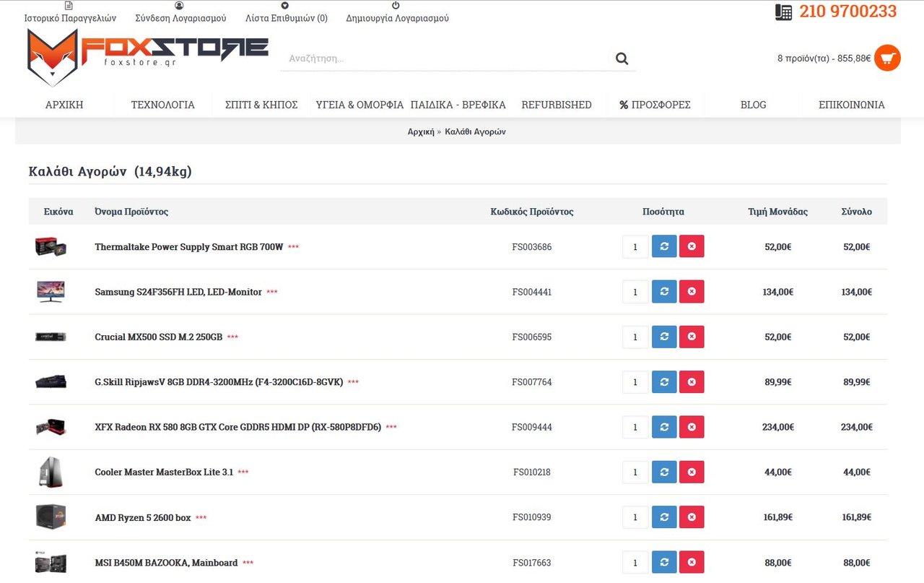Click quantity field for Cooler Master MasterBox

click(635, 472)
